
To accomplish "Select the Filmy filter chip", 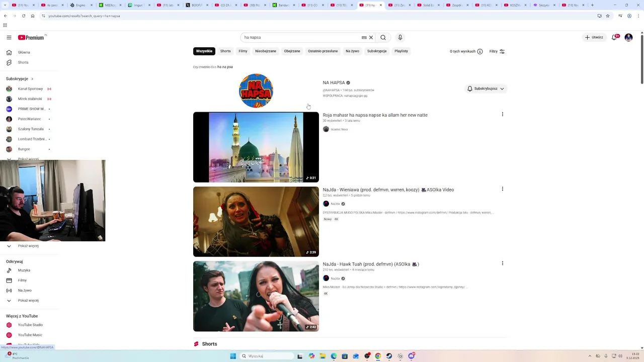I will pos(243,51).
